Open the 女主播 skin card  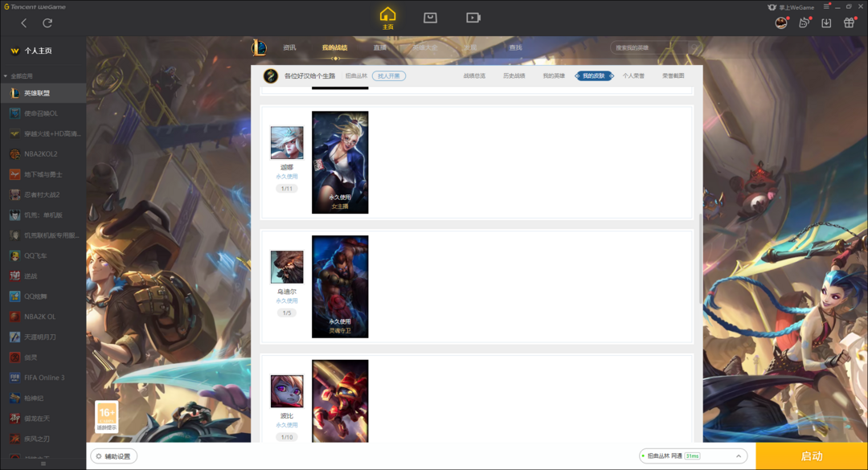click(340, 162)
